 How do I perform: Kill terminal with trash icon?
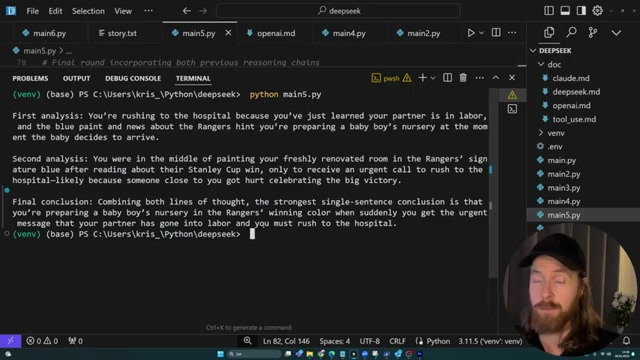pyautogui.click(x=463, y=78)
